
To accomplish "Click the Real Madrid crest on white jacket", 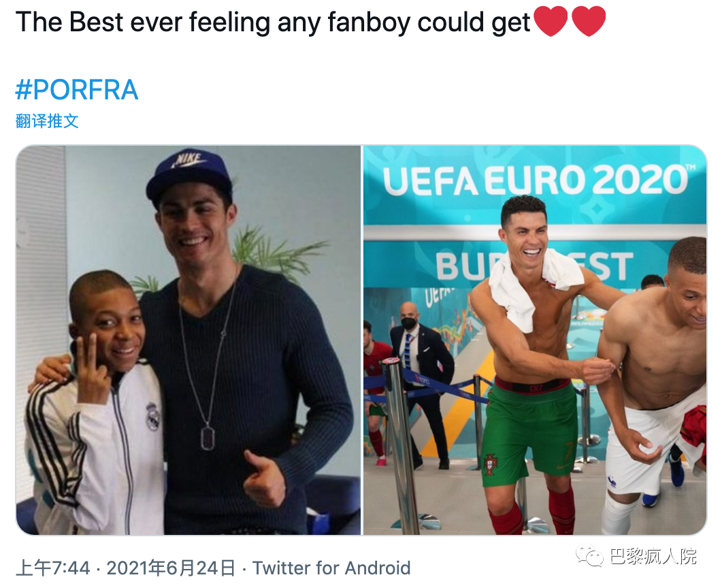I will [152, 416].
